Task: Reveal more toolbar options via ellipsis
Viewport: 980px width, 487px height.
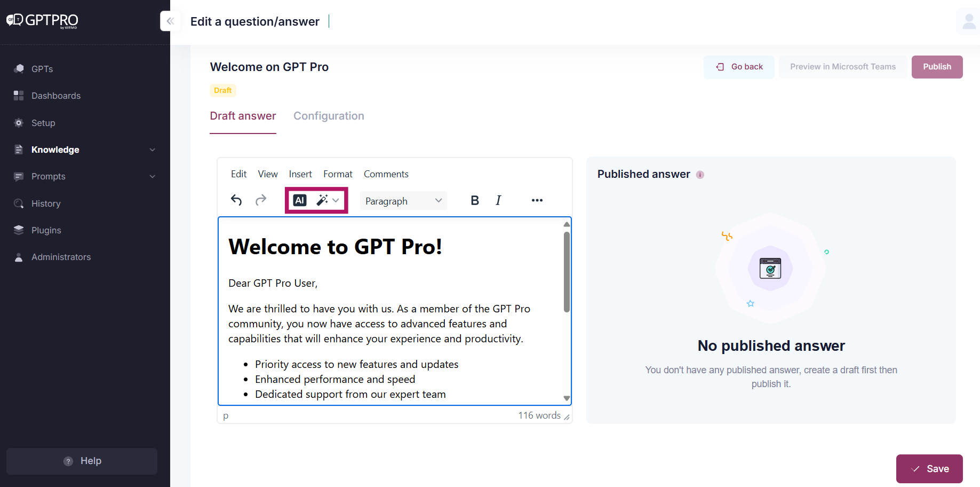Action: point(537,200)
